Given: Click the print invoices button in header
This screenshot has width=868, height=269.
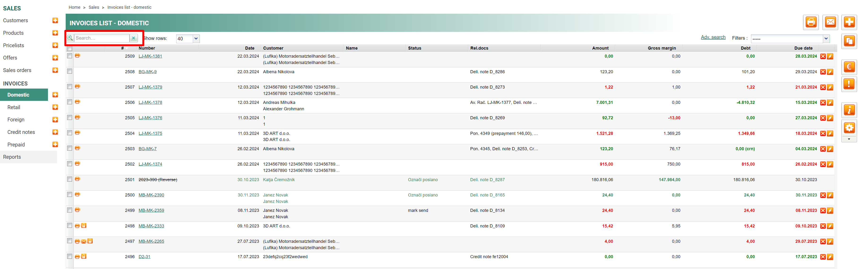Looking at the screenshot, I should point(811,23).
